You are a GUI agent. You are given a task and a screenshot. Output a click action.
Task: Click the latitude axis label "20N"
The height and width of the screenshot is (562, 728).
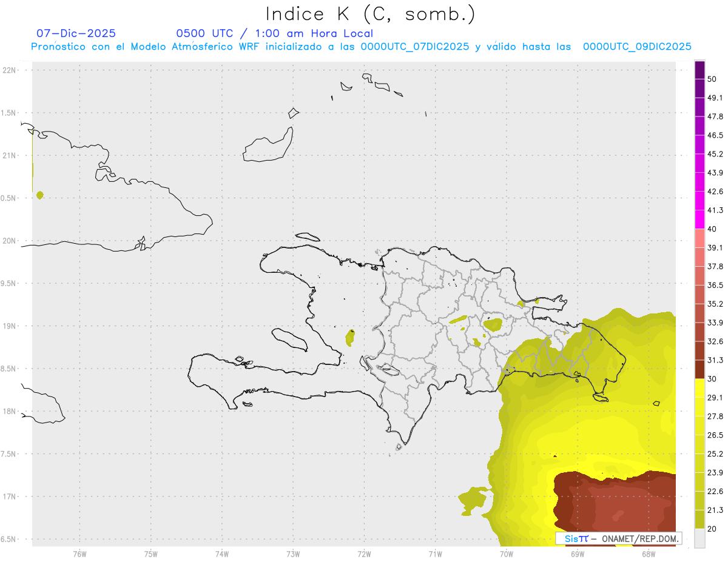[9, 241]
